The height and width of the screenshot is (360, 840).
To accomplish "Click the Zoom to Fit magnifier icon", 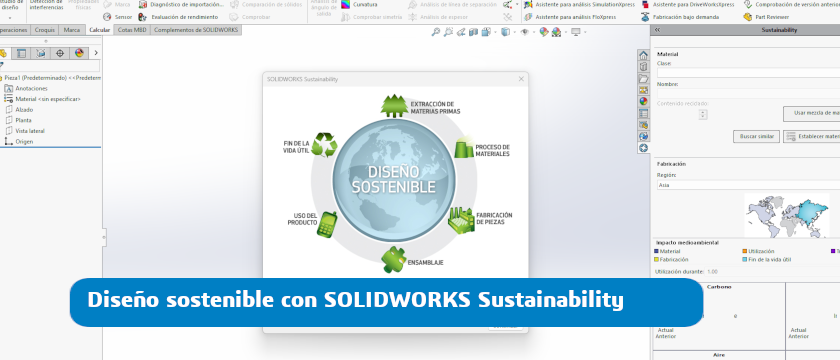I will coord(436,32).
